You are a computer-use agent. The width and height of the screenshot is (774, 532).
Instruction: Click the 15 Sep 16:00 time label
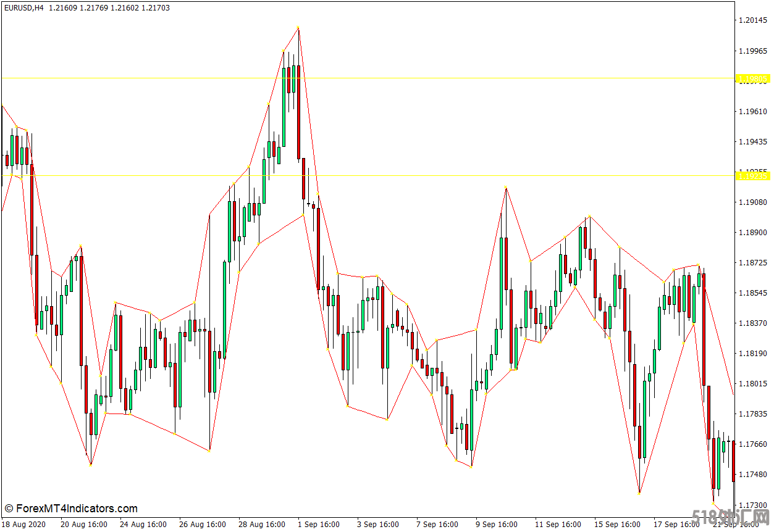(618, 525)
